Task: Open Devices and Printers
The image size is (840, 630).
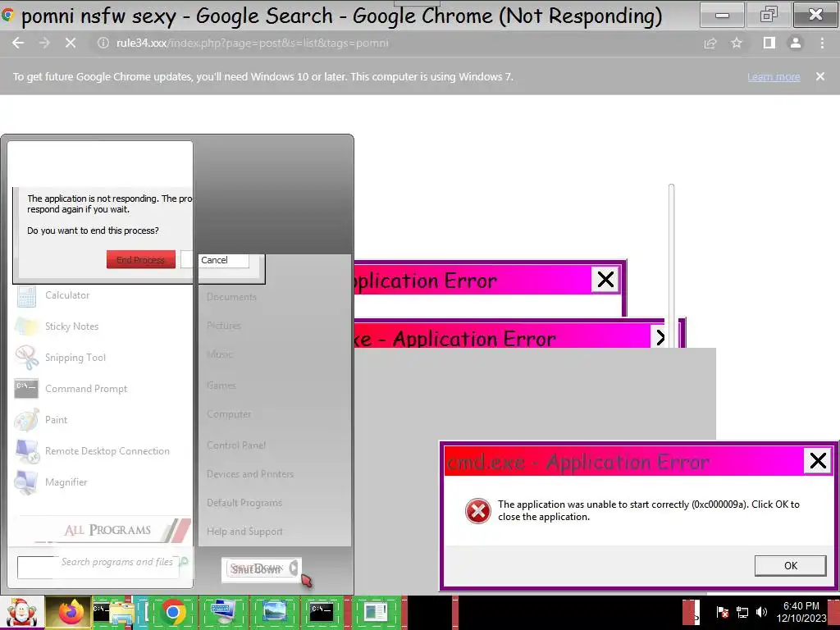Action: (250, 475)
